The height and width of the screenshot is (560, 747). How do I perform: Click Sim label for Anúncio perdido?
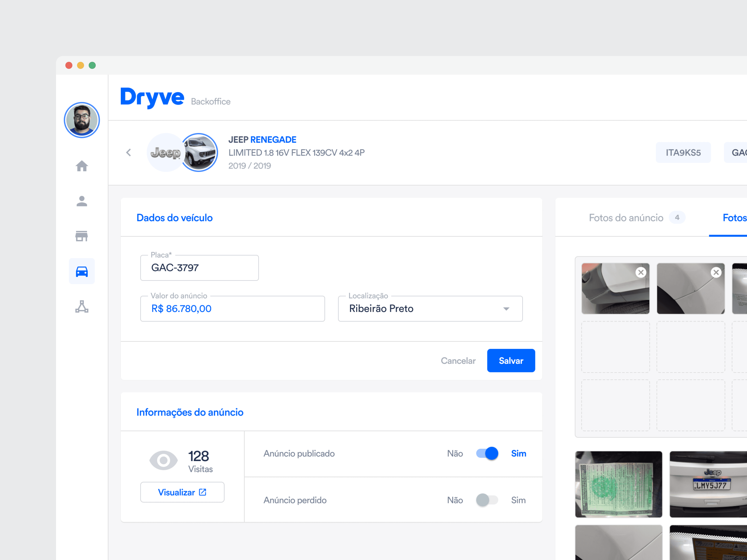(518, 500)
